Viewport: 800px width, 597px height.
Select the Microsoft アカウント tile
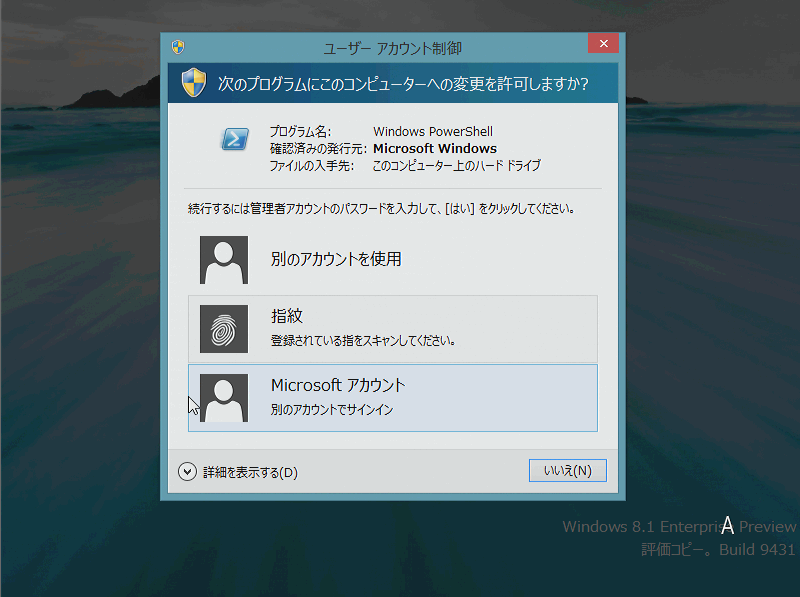pyautogui.click(x=393, y=398)
